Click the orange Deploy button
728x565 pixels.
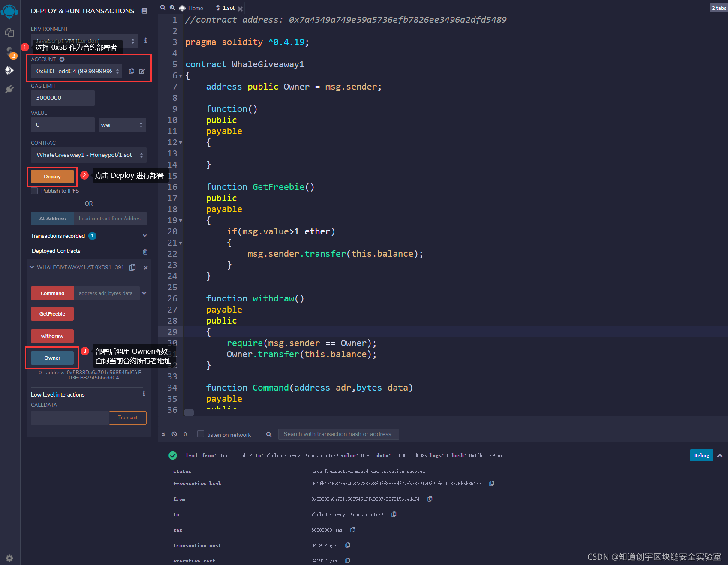52,177
